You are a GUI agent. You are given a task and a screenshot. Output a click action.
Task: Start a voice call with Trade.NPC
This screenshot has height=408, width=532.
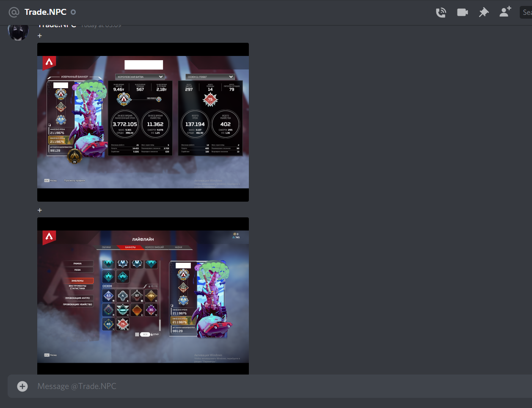(x=441, y=12)
